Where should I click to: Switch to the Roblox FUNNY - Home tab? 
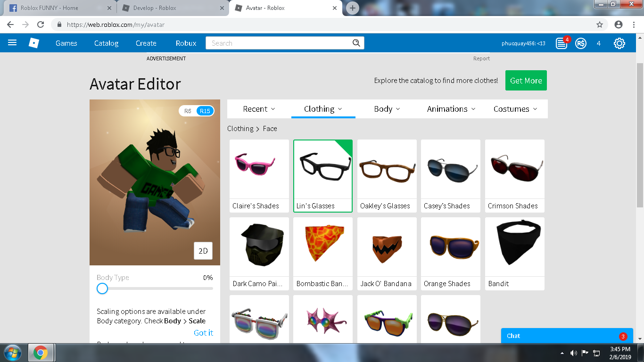pos(61,8)
